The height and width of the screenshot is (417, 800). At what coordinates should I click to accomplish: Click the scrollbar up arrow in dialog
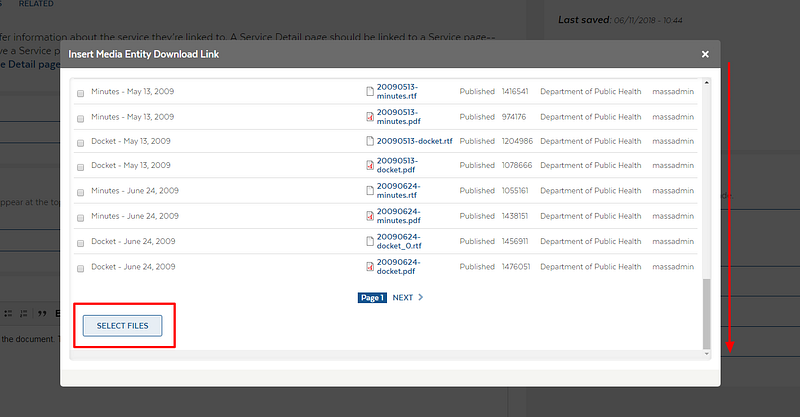707,82
